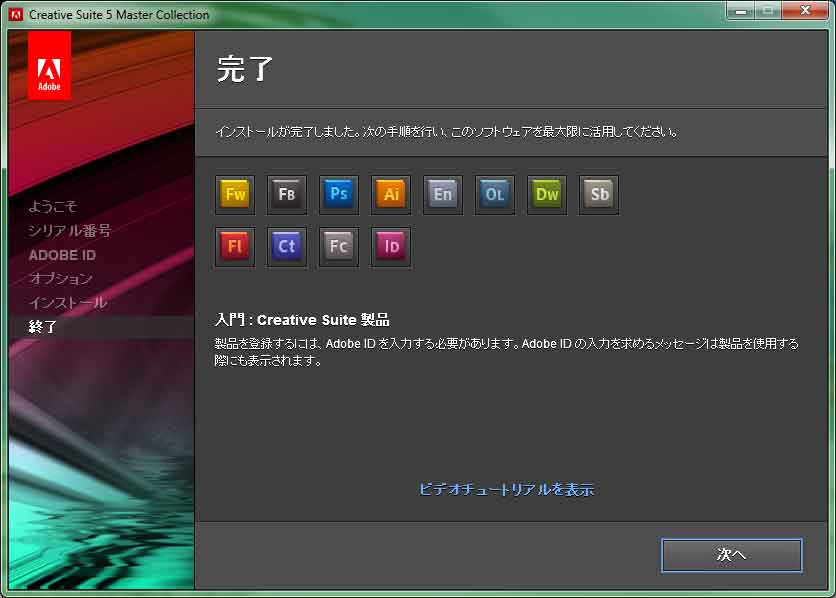Select the オプション step in sidebar
836x598 pixels.
coord(60,278)
